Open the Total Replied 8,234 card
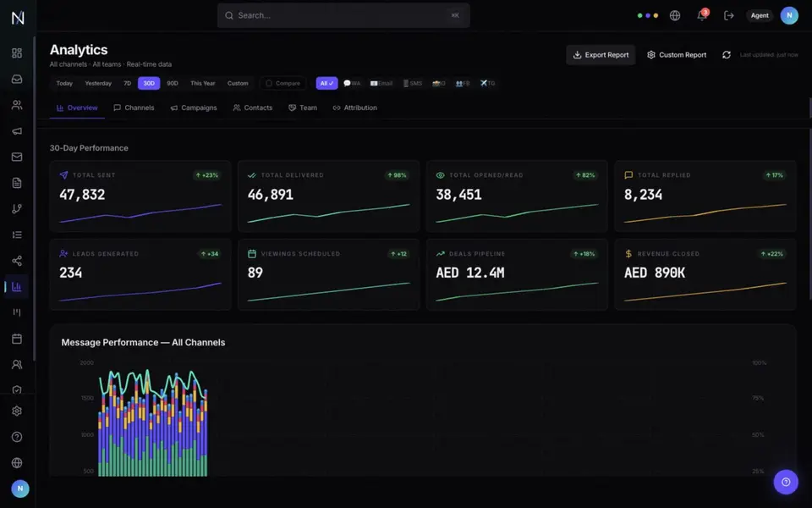The width and height of the screenshot is (812, 508). click(x=705, y=196)
